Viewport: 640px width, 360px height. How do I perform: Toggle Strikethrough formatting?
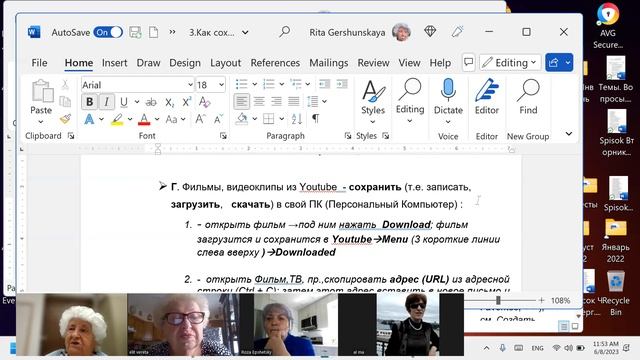pyautogui.click(x=151, y=102)
